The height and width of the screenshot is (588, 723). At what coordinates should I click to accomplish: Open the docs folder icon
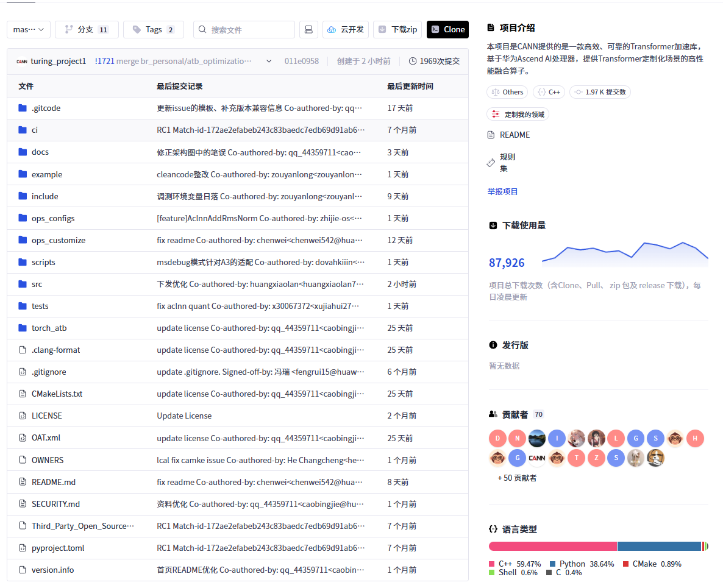pos(23,152)
